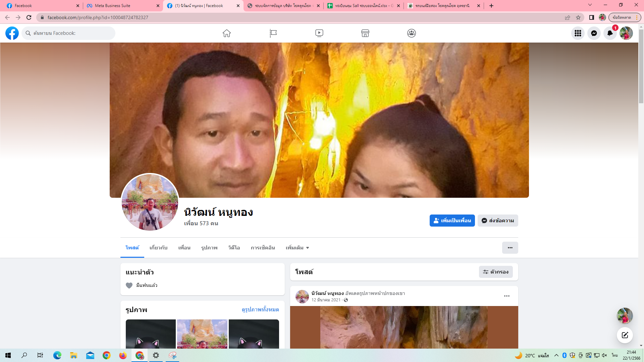The image size is (644, 362).
Task: Open the Messenger icon in header
Action: pyautogui.click(x=594, y=33)
